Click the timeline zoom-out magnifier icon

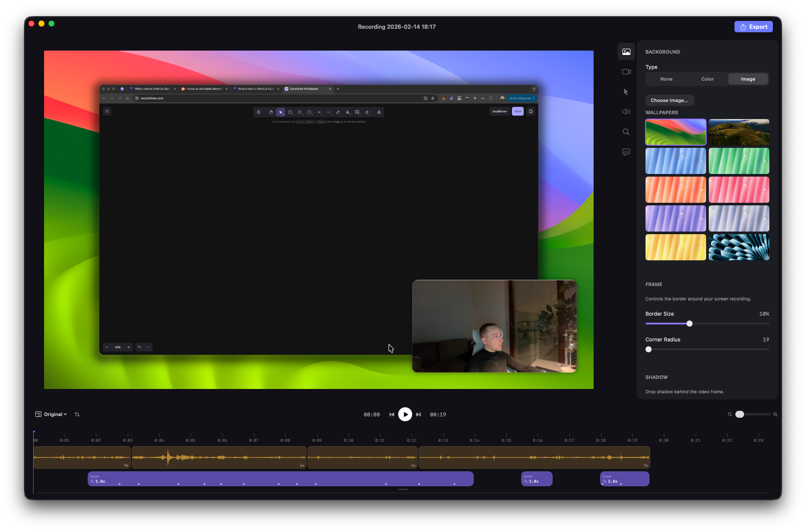730,414
